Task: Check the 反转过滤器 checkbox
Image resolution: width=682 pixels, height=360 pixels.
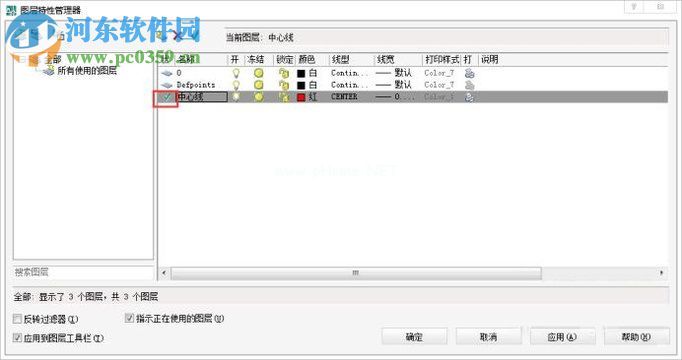Action: pyautogui.click(x=17, y=319)
